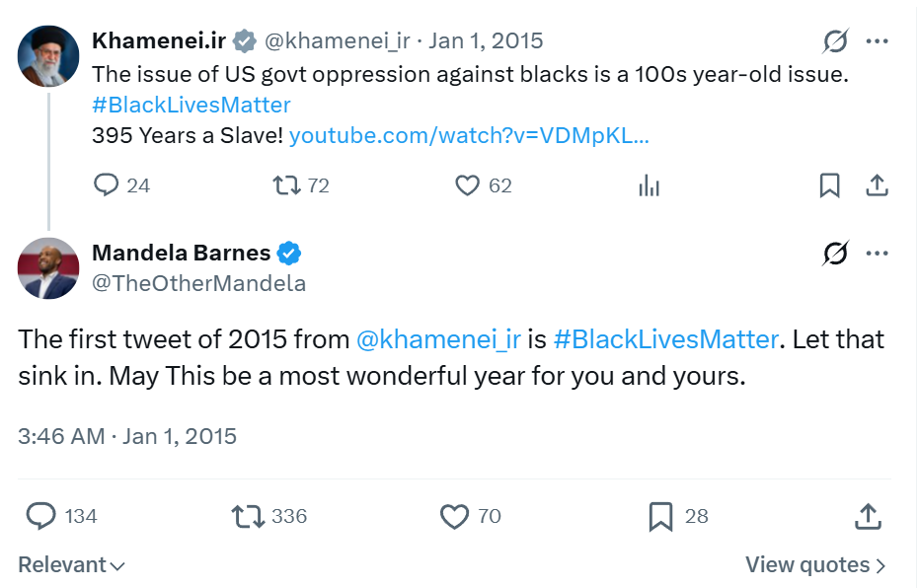Viewport: 919px width, 588px height.
Task: View analytics of Khamenei.ir tweet
Action: click(649, 185)
